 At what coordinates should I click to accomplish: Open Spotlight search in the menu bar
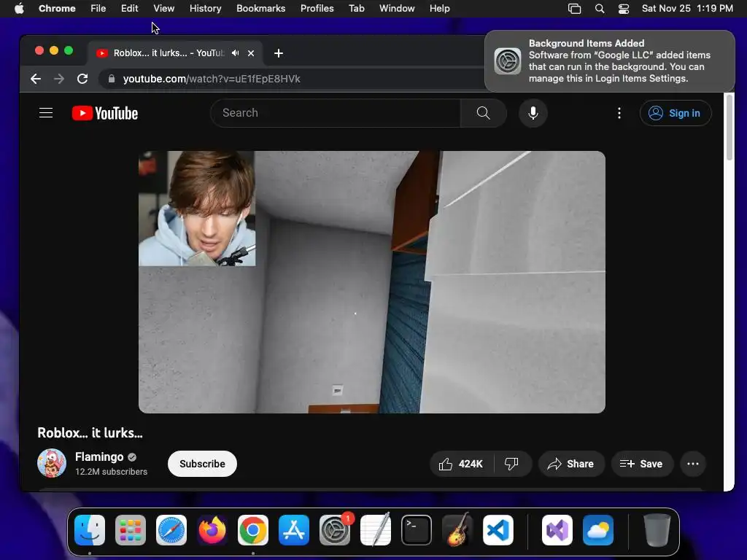[x=600, y=9]
